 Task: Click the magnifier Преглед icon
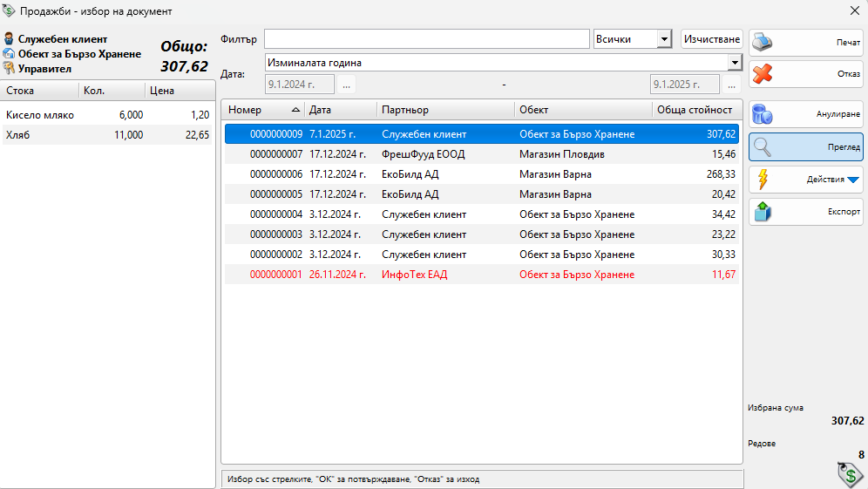763,146
